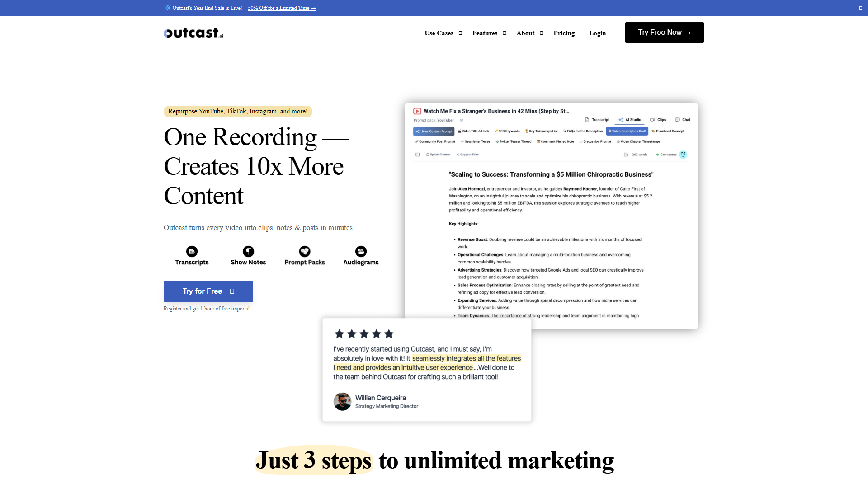Click "Register and get 1 hour of free imports!" text
The height and width of the screenshot is (488, 868).
coord(207,309)
